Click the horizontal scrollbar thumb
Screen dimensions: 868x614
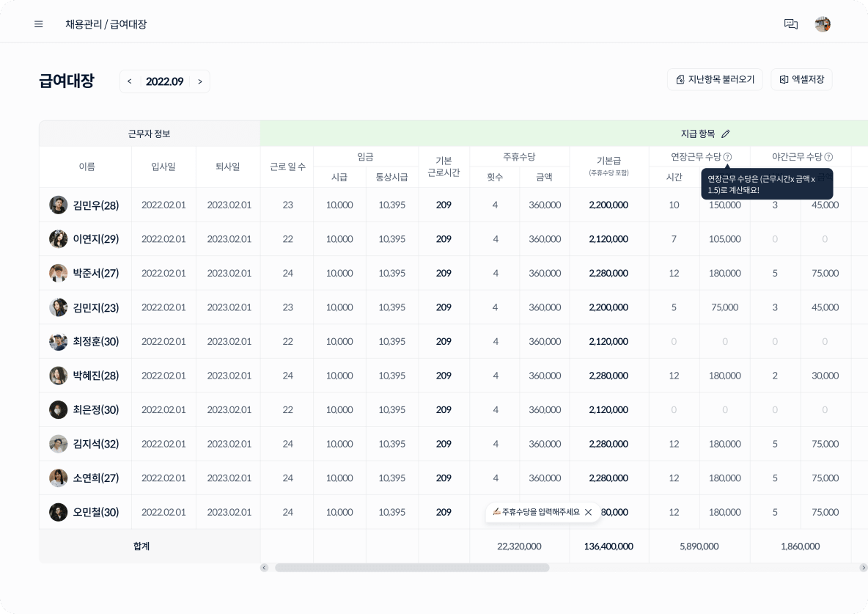click(x=412, y=568)
